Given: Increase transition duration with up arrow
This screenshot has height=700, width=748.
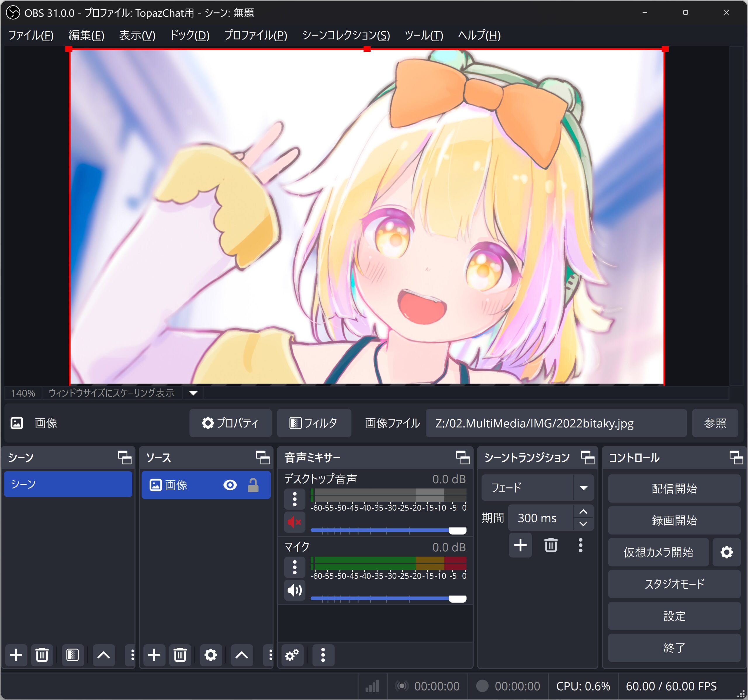Looking at the screenshot, I should tap(583, 512).
